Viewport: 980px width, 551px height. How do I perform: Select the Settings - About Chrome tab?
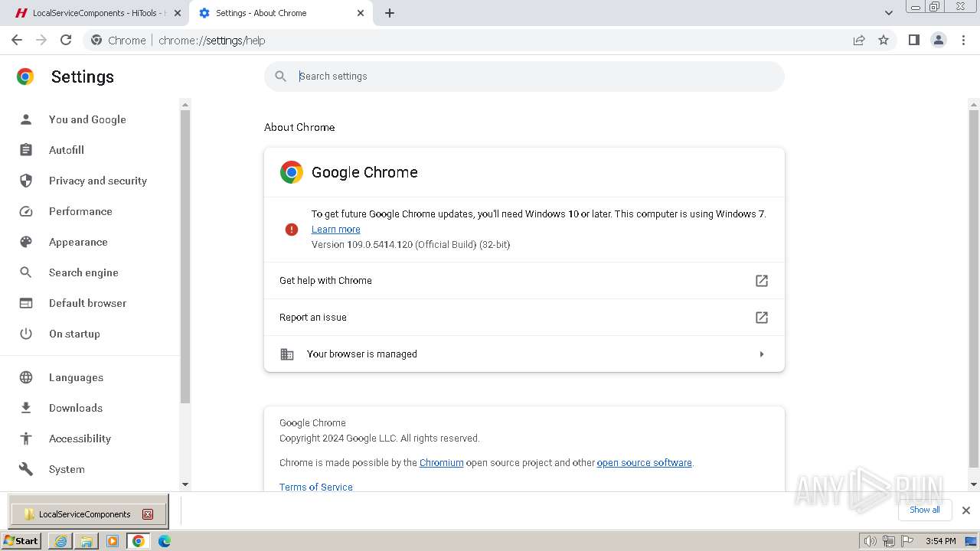[279, 13]
